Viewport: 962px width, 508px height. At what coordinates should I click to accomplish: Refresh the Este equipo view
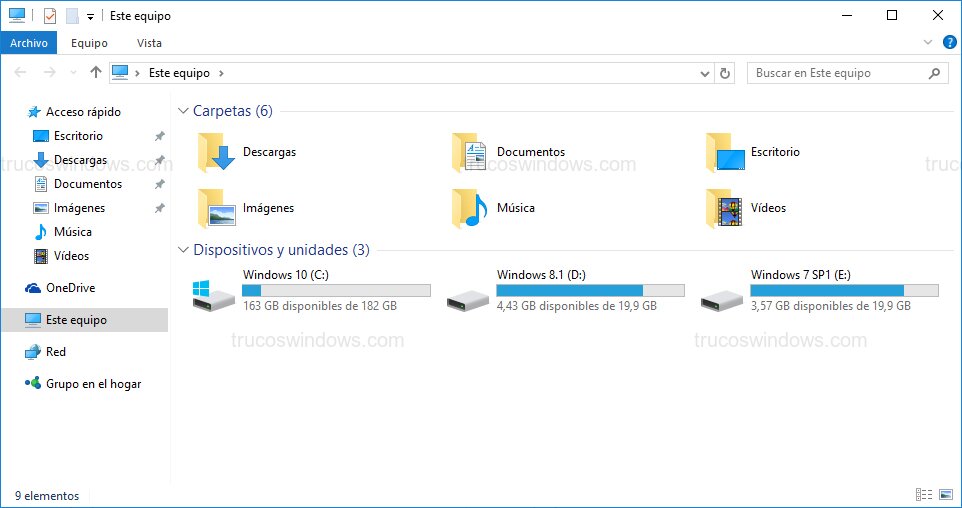click(x=725, y=73)
